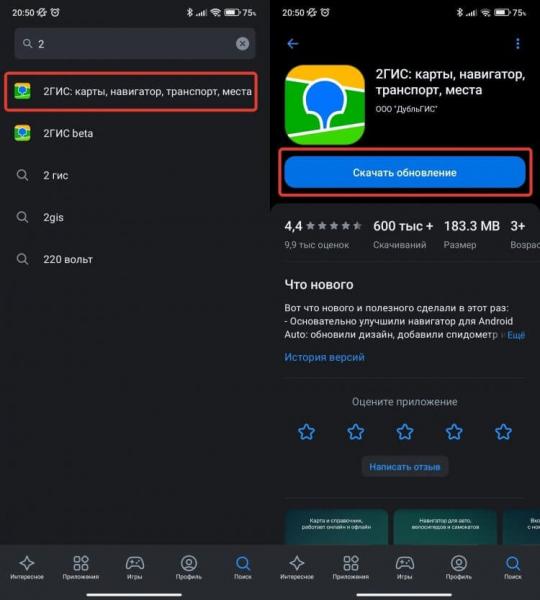Open Интересное tab in left screen
The width and height of the screenshot is (540, 600).
click(x=27, y=567)
